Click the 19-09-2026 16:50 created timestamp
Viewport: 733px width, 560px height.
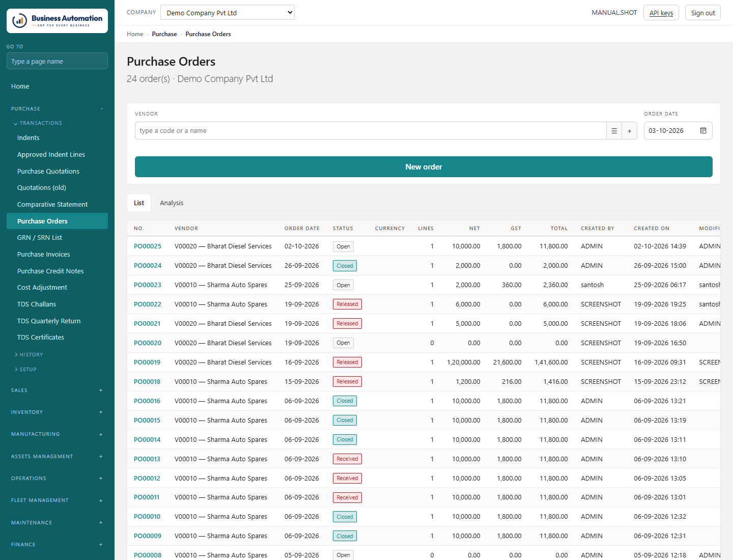660,343
